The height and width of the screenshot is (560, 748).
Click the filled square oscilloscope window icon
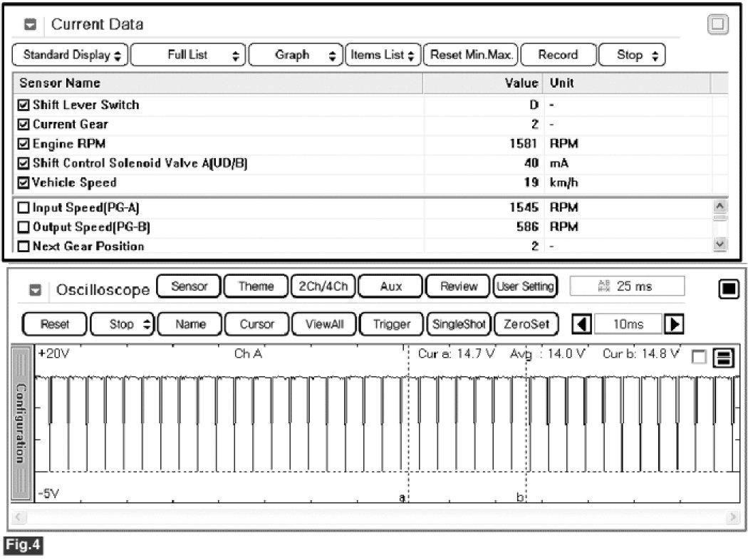pyautogui.click(x=728, y=289)
